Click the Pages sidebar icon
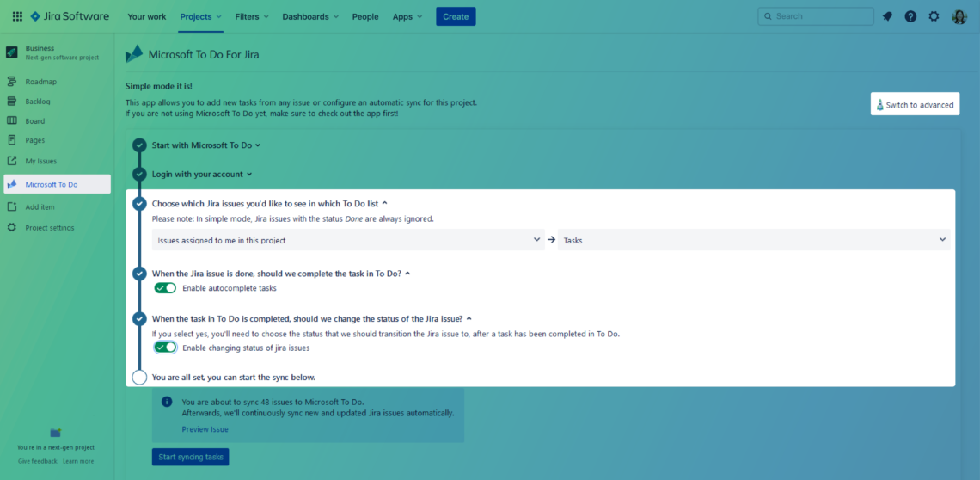This screenshot has width=980, height=480. click(12, 140)
